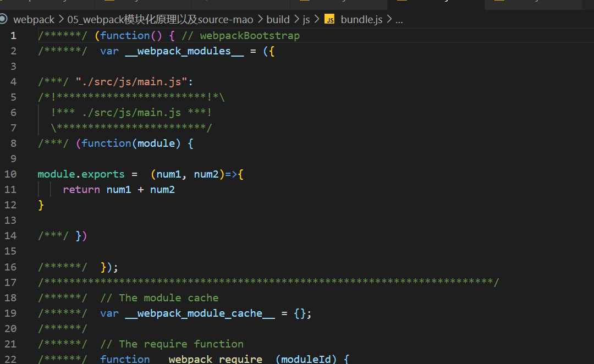Click the "// The module cache" comment
Screen dimensions: 594x364
[159, 297]
